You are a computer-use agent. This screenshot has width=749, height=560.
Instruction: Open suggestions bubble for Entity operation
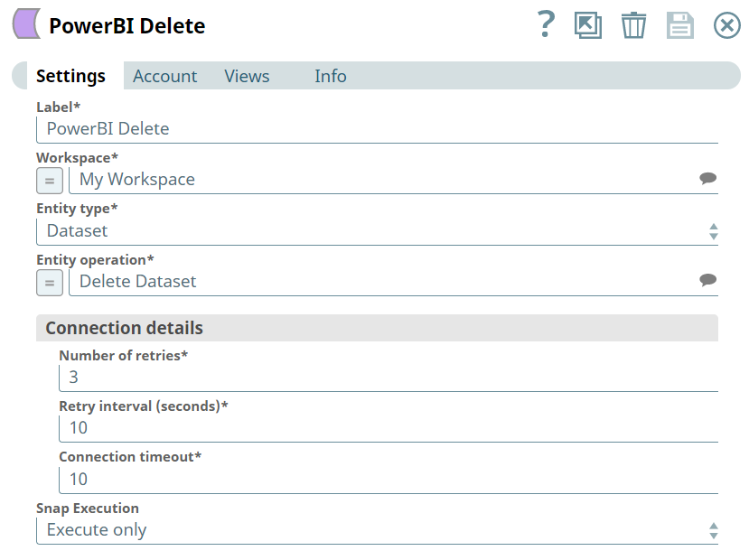707,280
